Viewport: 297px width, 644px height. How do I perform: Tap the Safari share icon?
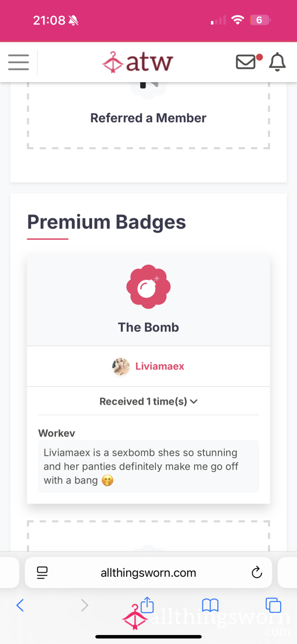coord(147,604)
